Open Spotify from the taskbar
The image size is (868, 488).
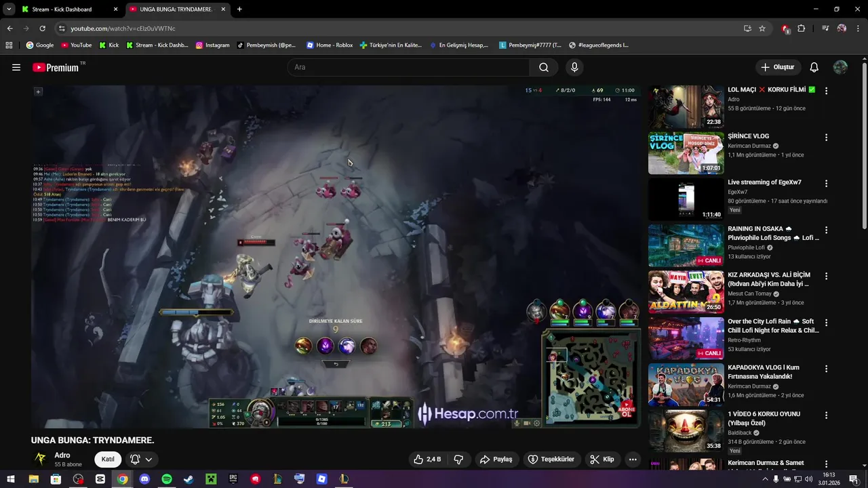point(167,479)
